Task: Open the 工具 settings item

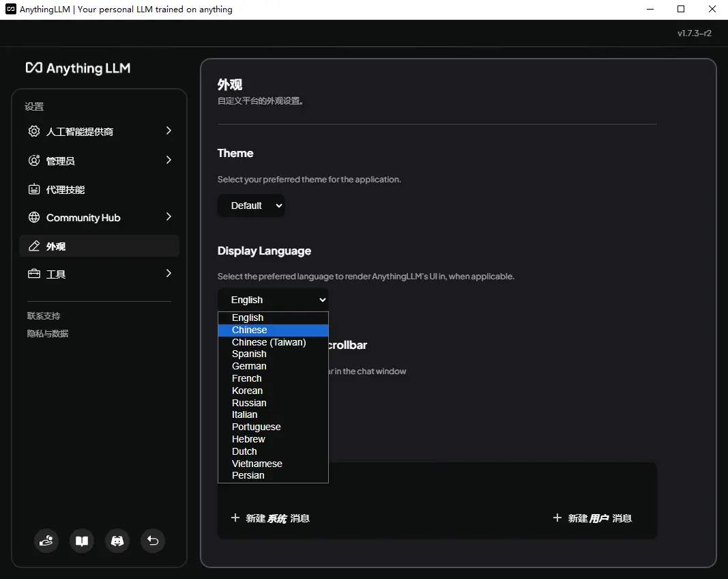Action: click(x=100, y=274)
